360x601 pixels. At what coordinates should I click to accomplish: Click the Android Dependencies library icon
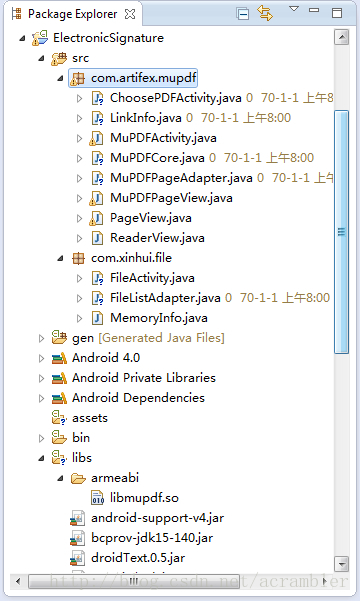pos(59,398)
